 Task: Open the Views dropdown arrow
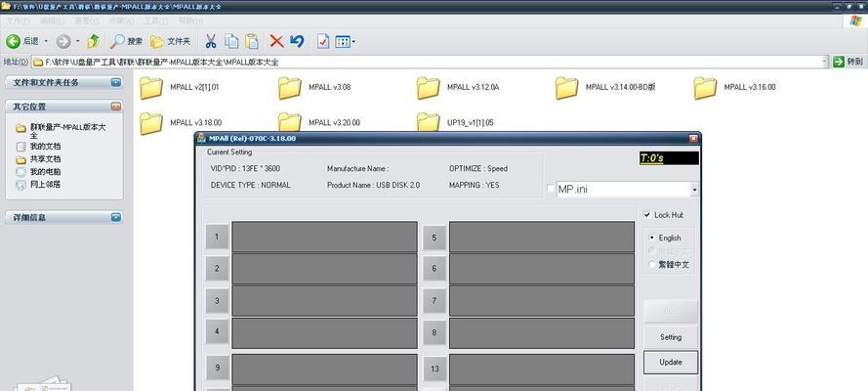pyautogui.click(x=353, y=41)
